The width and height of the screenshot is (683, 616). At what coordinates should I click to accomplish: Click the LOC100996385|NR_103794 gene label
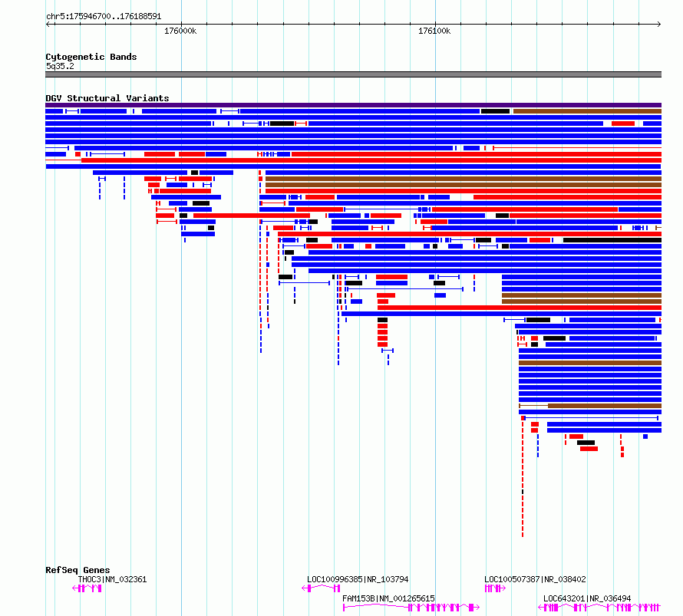pos(358,579)
